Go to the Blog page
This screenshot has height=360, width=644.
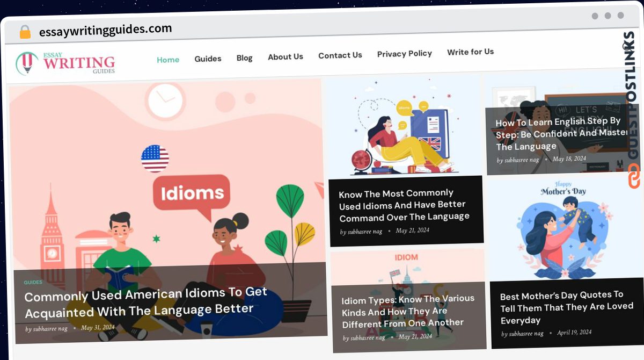point(244,57)
